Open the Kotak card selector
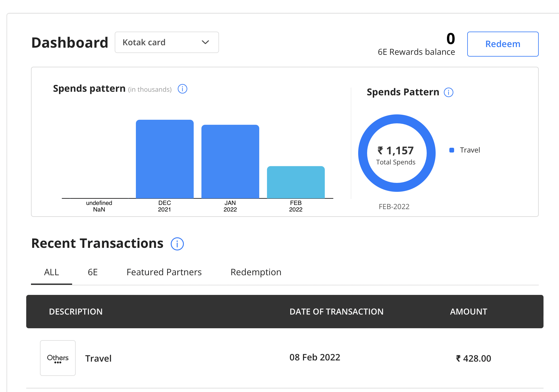559x392 pixels. pyautogui.click(x=167, y=42)
